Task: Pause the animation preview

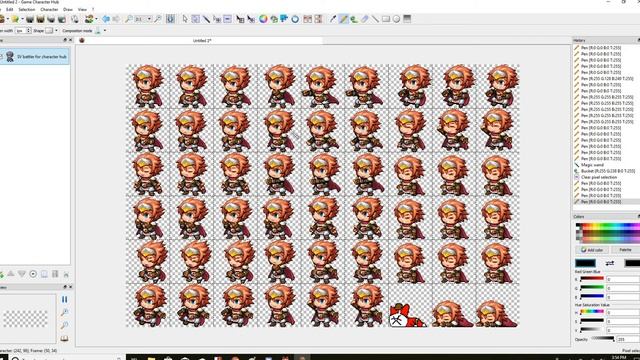Action: [x=64, y=299]
